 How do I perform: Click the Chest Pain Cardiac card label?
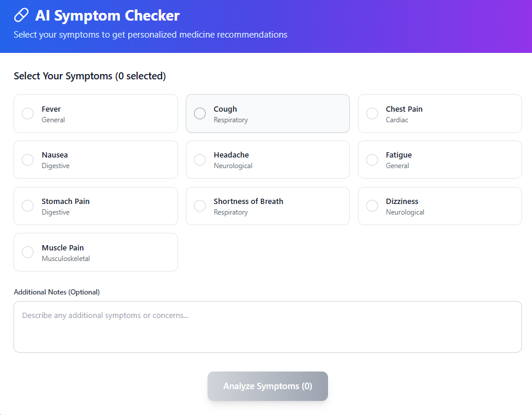coord(404,109)
